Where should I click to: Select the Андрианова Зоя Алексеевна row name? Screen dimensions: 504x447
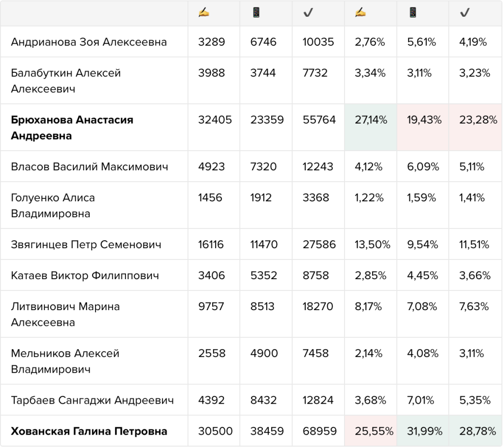(89, 42)
